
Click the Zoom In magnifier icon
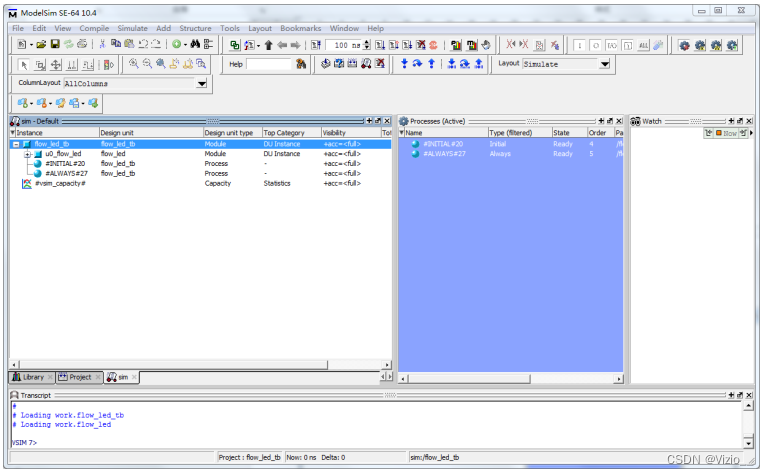133,64
